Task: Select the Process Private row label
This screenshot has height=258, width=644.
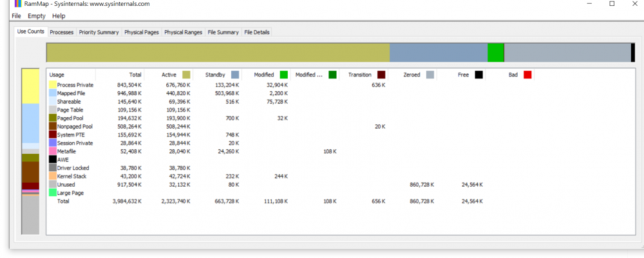Action: point(75,85)
